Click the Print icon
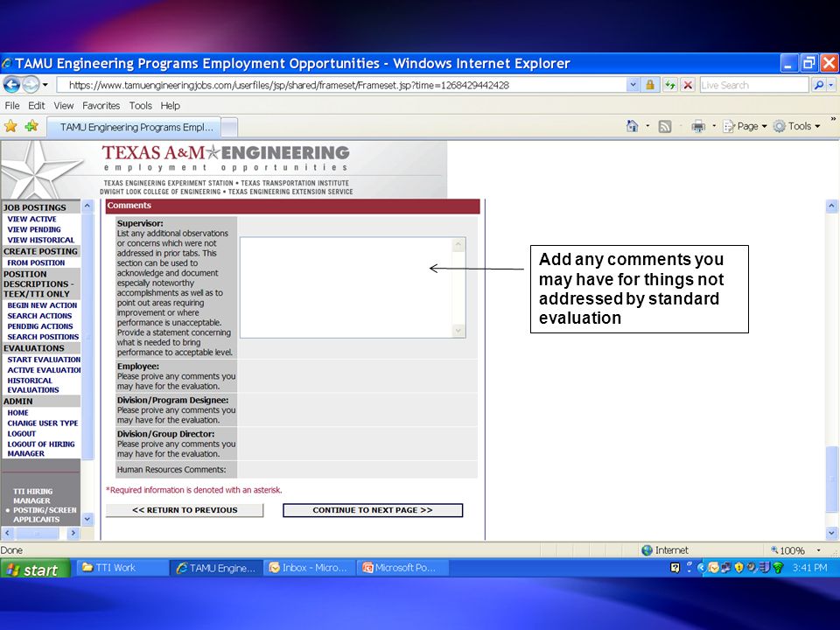This screenshot has width=840, height=630. (698, 126)
